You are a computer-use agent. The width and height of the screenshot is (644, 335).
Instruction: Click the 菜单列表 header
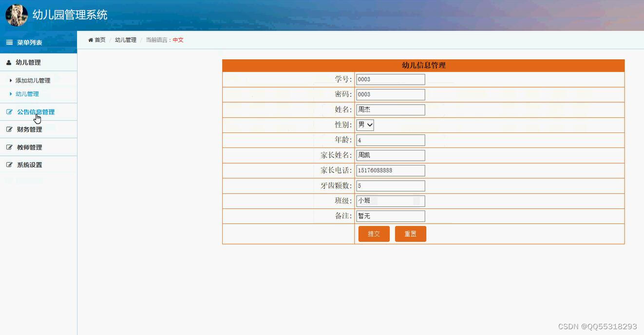pyautogui.click(x=38, y=42)
